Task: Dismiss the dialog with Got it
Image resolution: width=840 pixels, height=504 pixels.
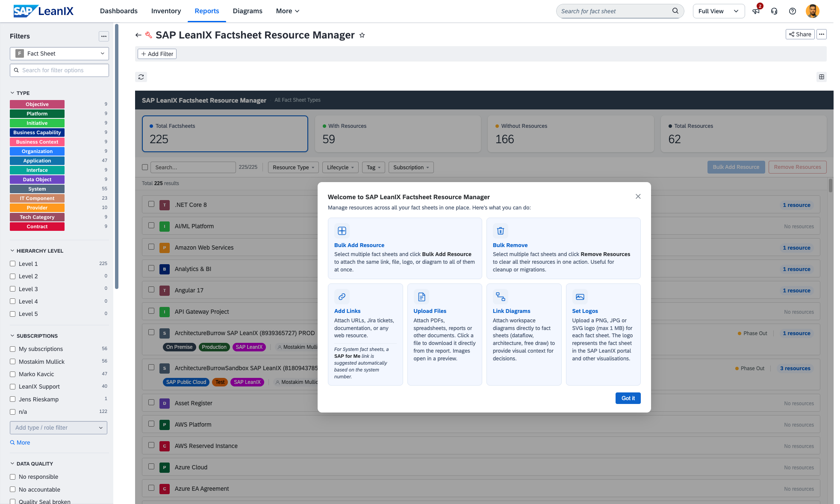Action: pos(628,398)
